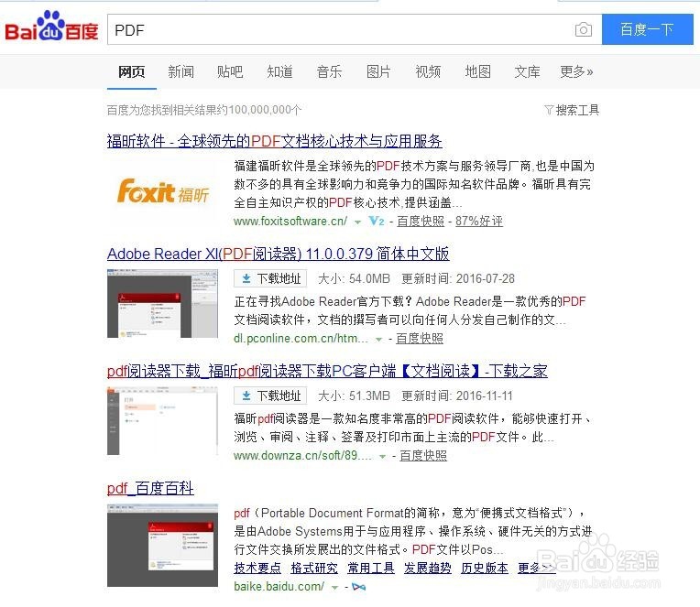Switch to the 贴吧 tab

(x=230, y=71)
